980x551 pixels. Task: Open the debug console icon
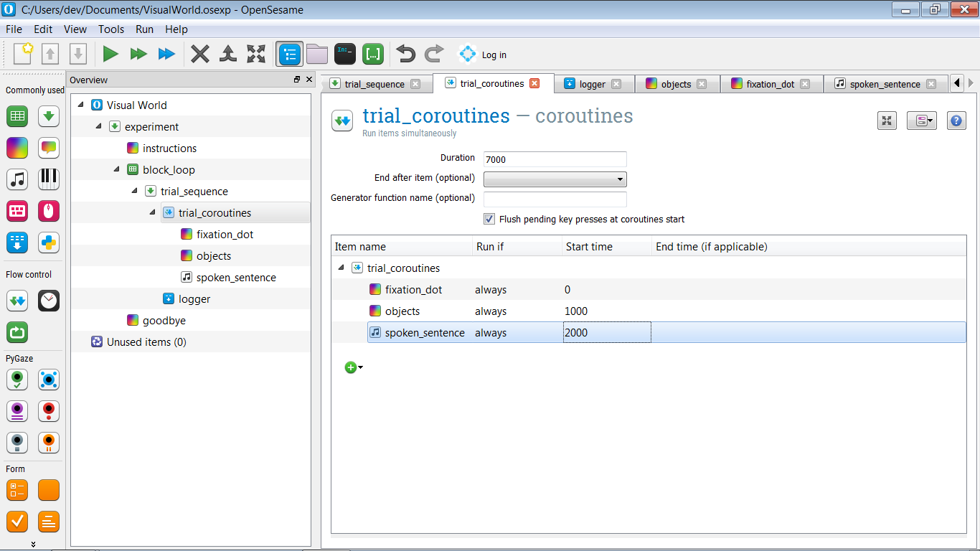tap(345, 54)
